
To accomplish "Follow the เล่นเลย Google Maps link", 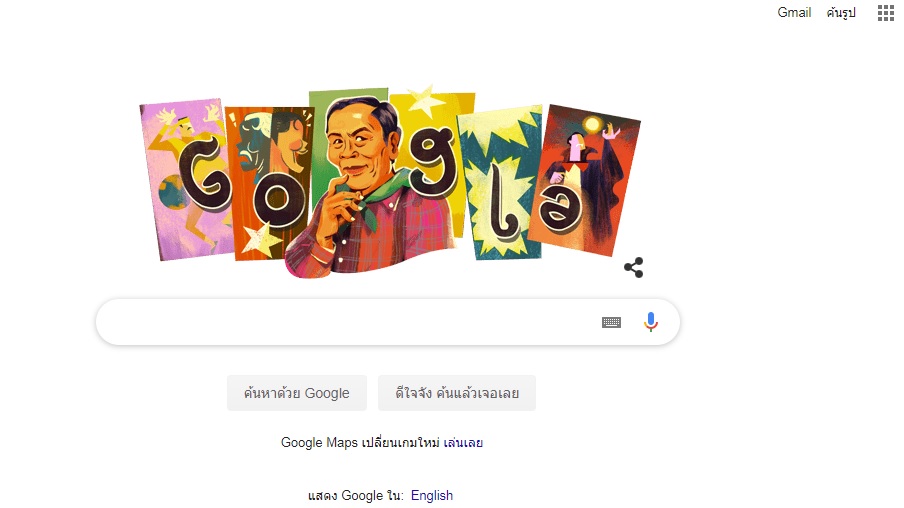I will click(x=463, y=443).
